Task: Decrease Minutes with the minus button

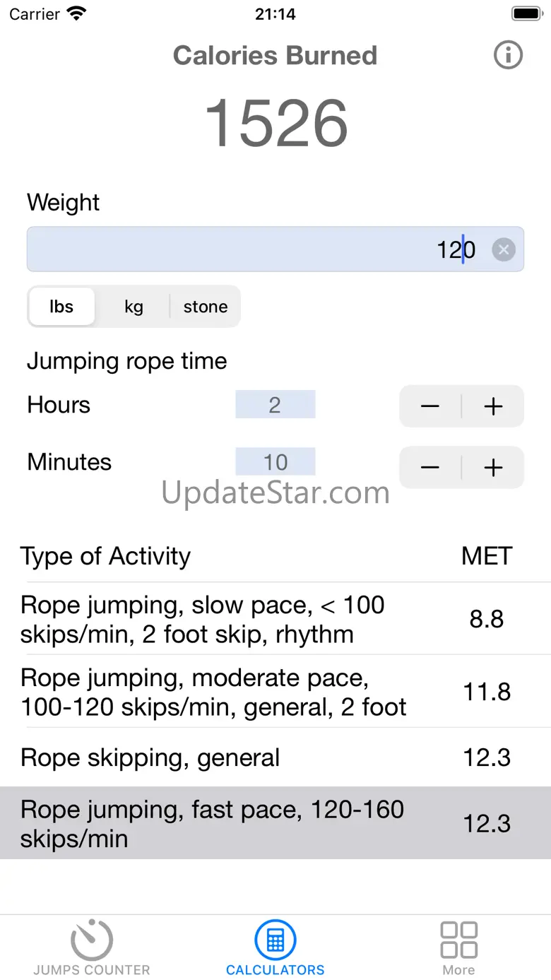Action: 430,467
